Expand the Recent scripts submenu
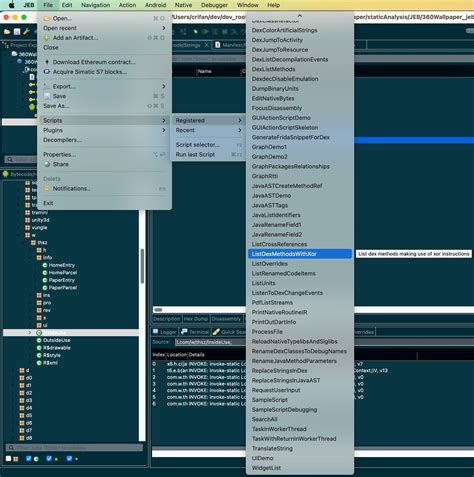This screenshot has width=474, height=477. point(209,130)
